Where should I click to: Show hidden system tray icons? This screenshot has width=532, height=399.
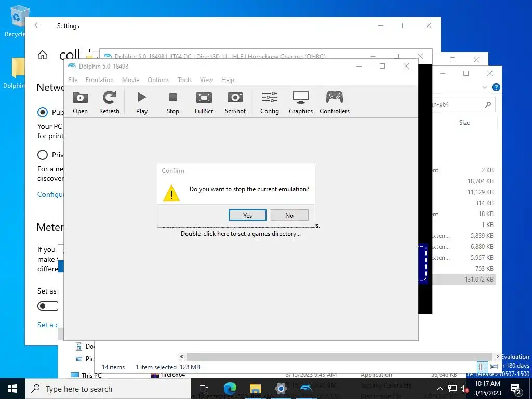pyautogui.click(x=440, y=389)
